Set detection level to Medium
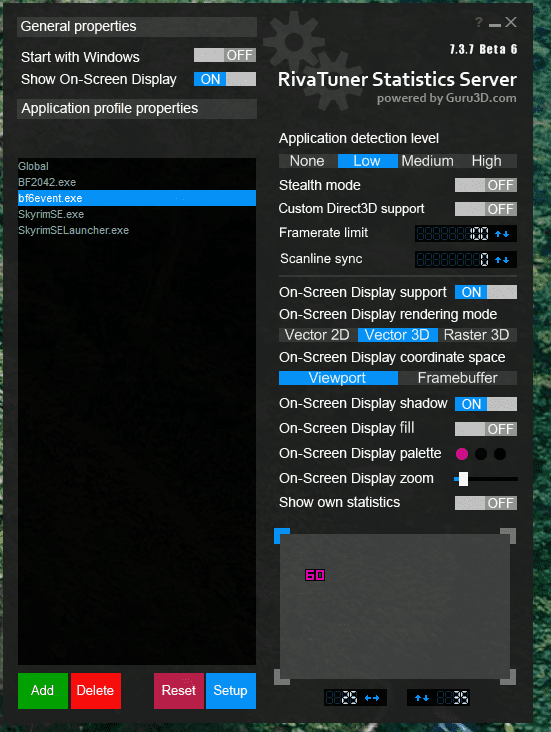This screenshot has height=732, width=551. click(427, 161)
